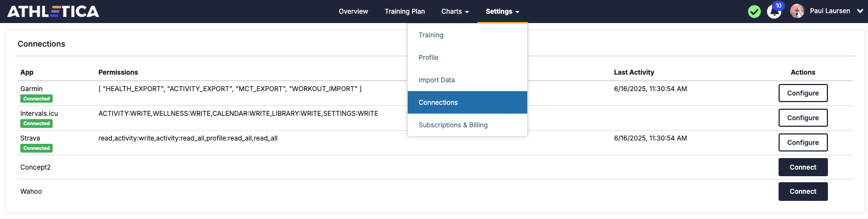This screenshot has height=219, width=868.
Task: Click the Intervals.icu app name
Action: click(39, 114)
